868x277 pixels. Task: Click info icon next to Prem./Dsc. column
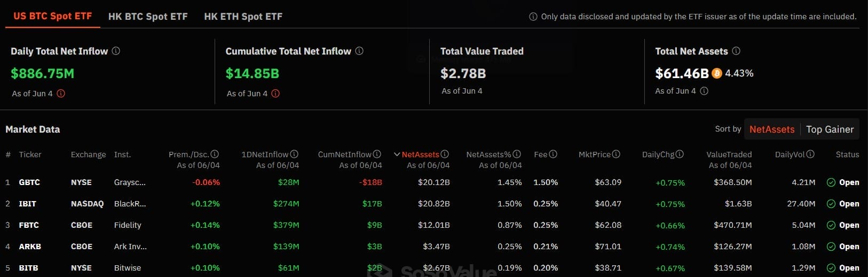[215, 154]
